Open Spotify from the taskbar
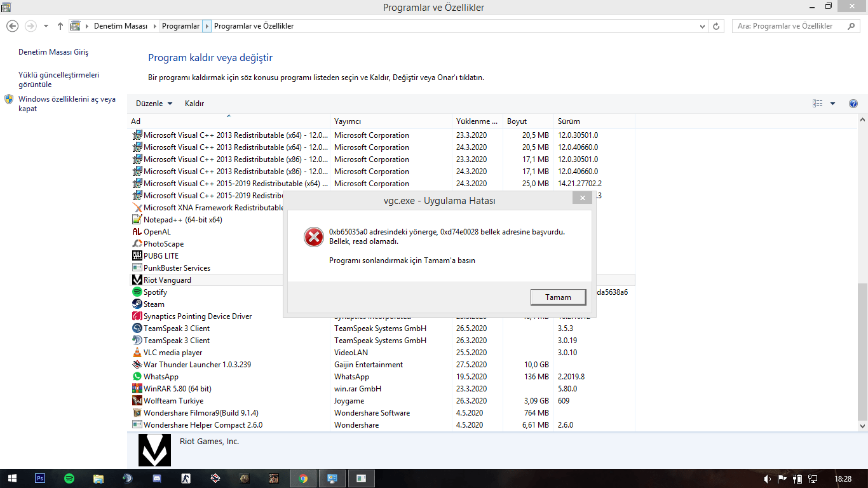 pyautogui.click(x=69, y=478)
